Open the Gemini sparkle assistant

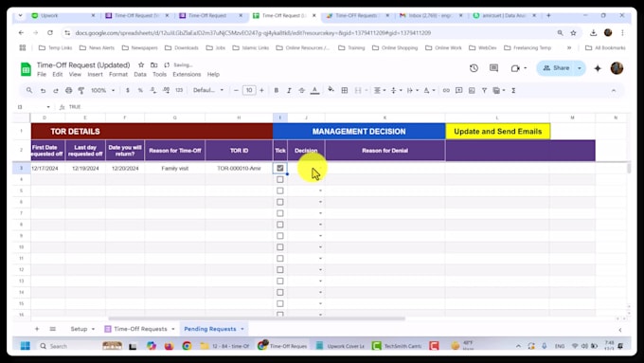click(598, 68)
